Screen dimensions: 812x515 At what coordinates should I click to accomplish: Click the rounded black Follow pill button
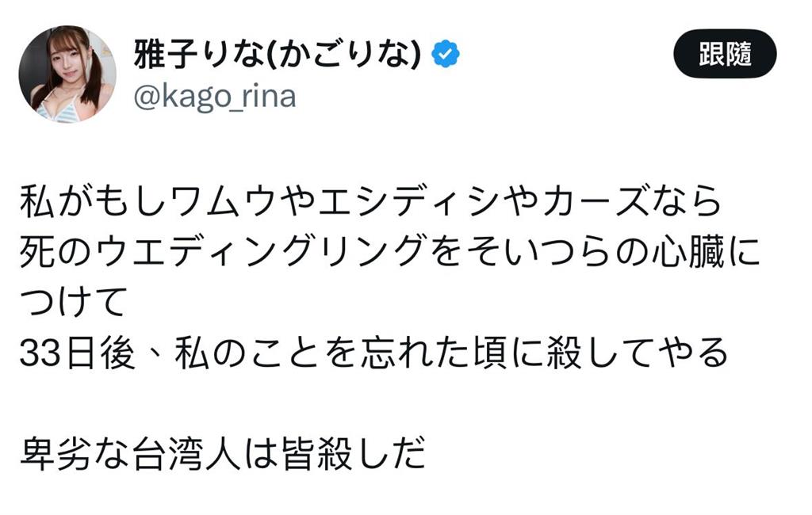click(x=726, y=51)
